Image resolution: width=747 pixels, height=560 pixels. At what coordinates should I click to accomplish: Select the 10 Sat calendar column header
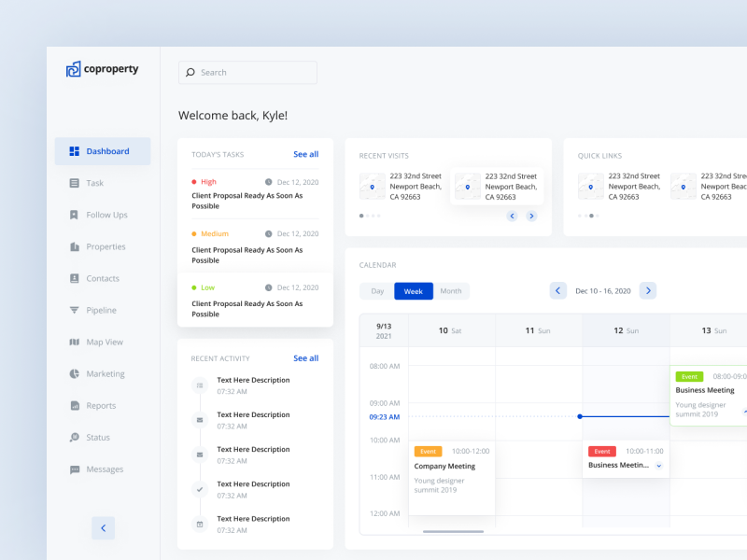(450, 330)
